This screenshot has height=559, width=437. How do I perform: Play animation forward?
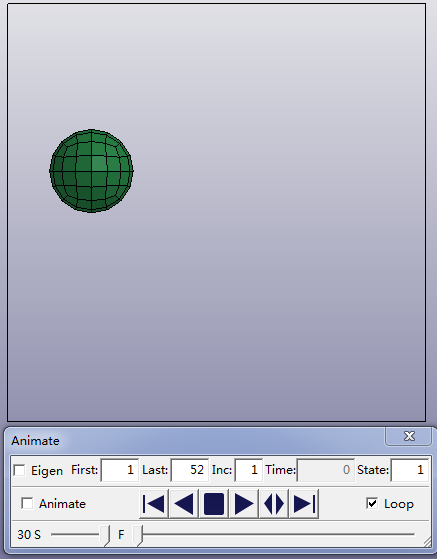pyautogui.click(x=244, y=504)
